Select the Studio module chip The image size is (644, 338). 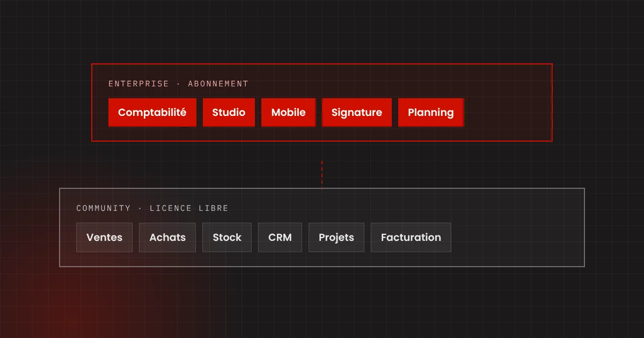pos(229,113)
